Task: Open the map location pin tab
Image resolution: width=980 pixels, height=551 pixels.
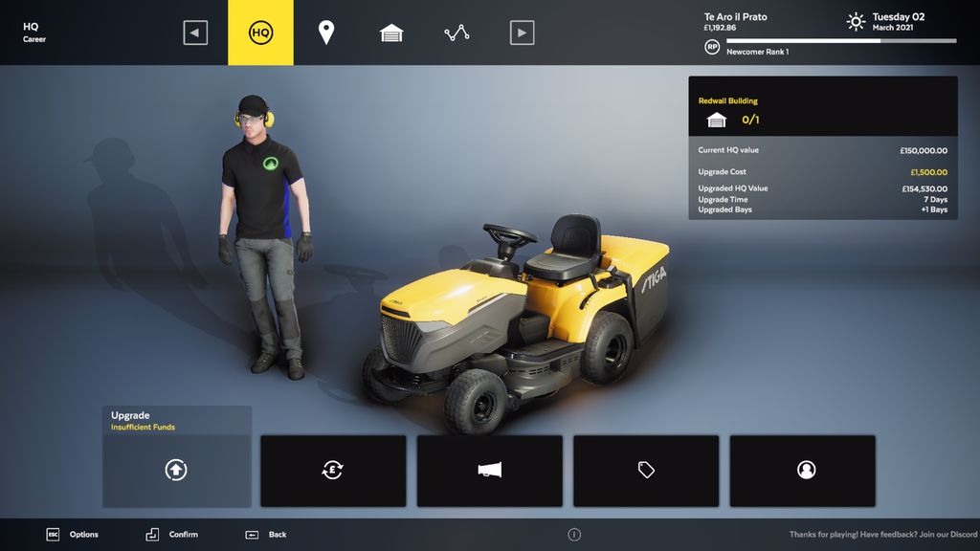Action: (326, 33)
